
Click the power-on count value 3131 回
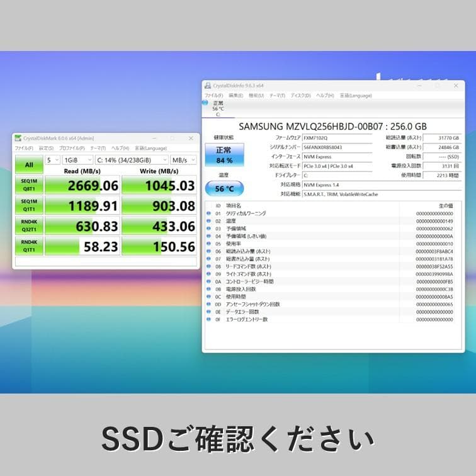pos(442,166)
